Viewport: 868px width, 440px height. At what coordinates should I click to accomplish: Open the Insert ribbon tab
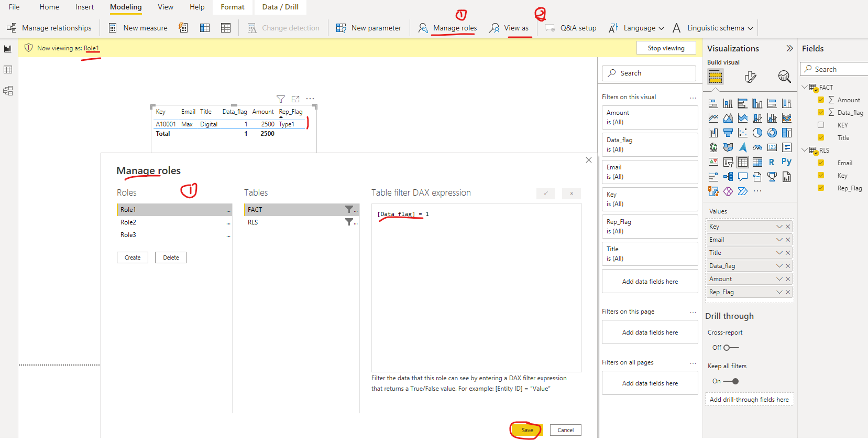click(x=84, y=7)
